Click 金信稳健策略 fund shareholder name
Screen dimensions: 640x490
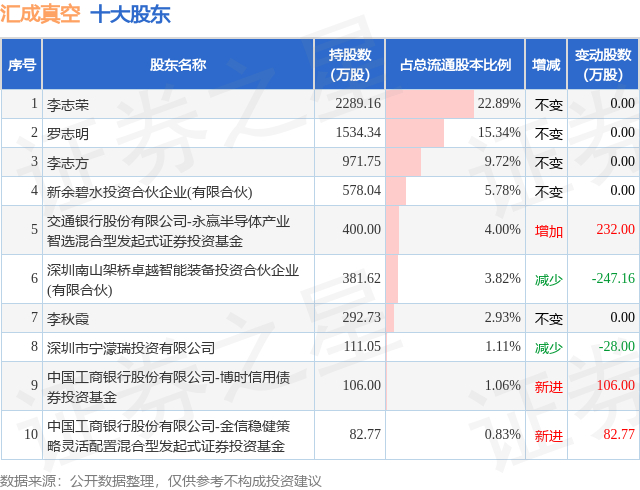[x=168, y=436]
